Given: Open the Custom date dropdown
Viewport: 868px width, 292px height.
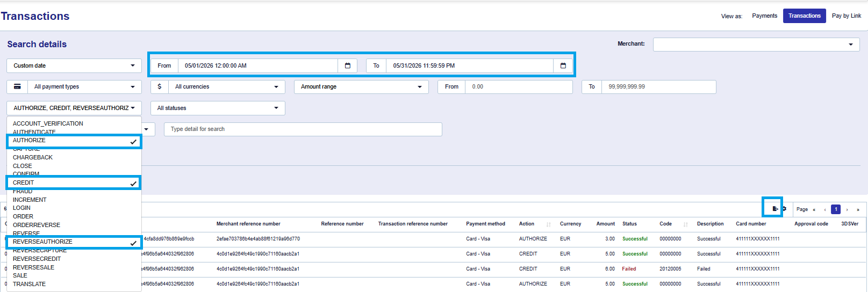Looking at the screenshot, I should (74, 65).
